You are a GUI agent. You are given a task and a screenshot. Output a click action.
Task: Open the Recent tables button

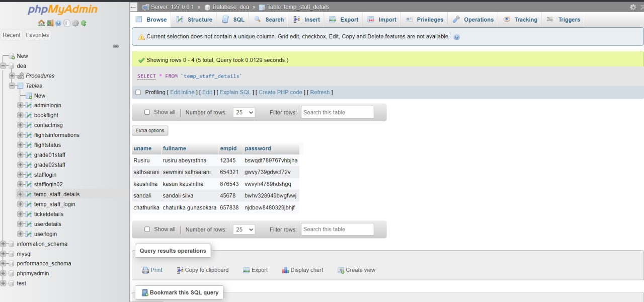coord(12,35)
